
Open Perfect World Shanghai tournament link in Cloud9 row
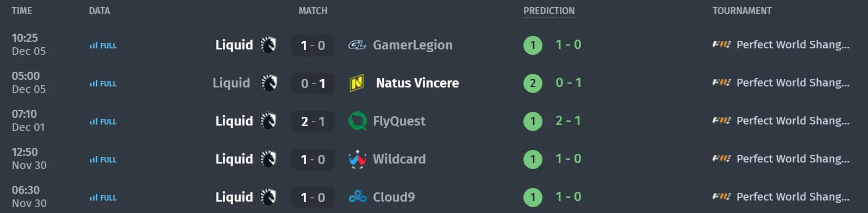click(x=793, y=197)
